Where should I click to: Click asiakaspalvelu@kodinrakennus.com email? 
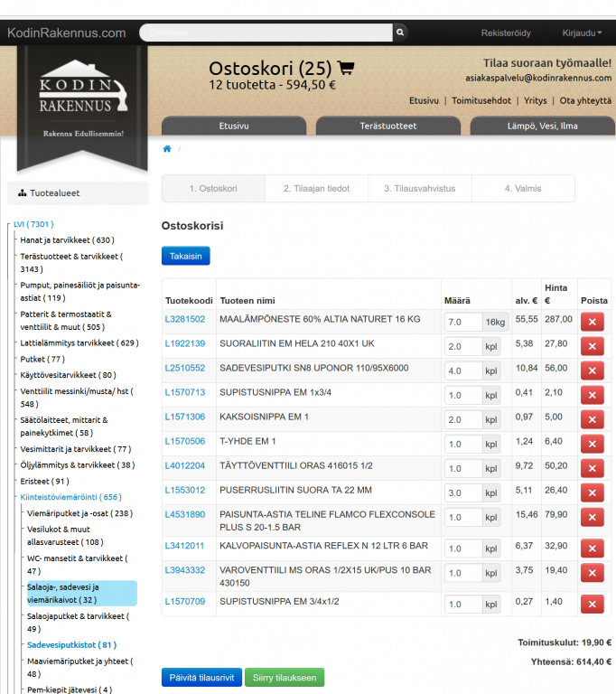[538, 78]
